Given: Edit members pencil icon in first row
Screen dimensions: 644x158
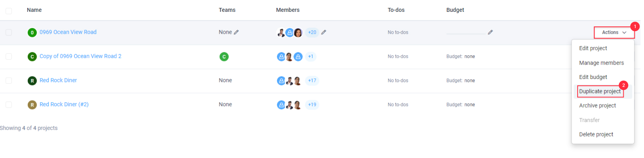Looking at the screenshot, I should coord(324,32).
